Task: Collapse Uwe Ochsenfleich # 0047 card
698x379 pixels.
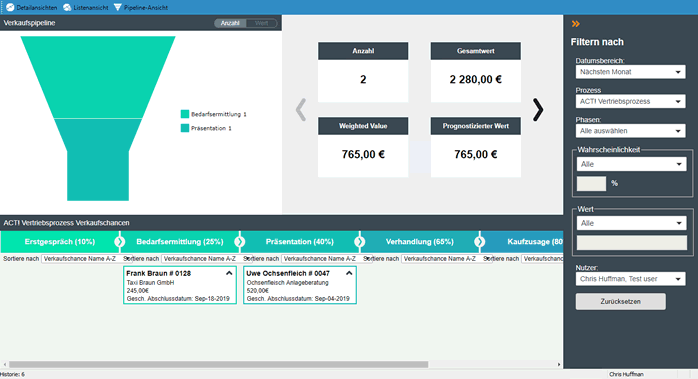Action: pyautogui.click(x=349, y=273)
